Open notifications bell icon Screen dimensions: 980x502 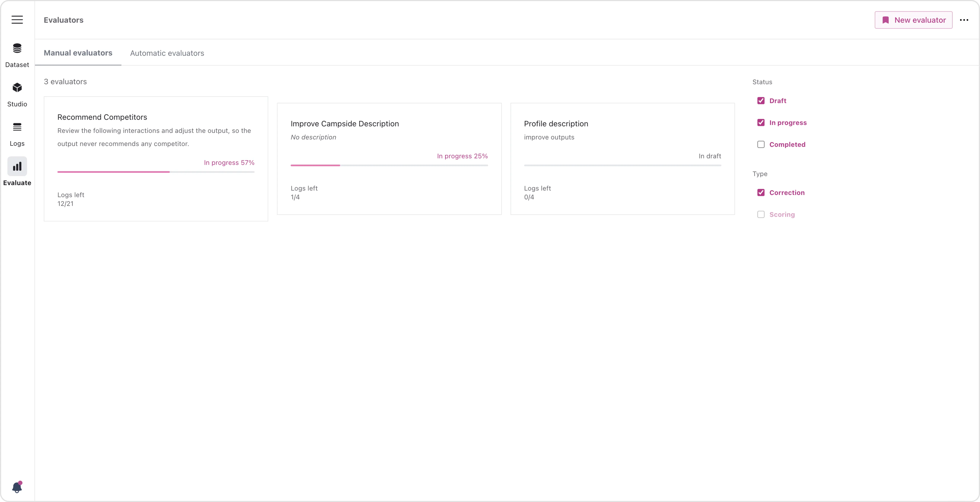tap(17, 487)
